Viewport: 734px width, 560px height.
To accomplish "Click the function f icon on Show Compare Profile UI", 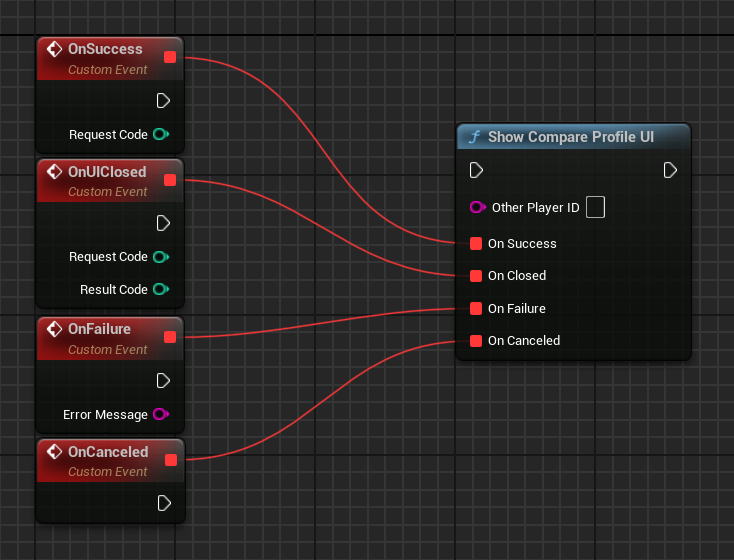I will [475, 137].
